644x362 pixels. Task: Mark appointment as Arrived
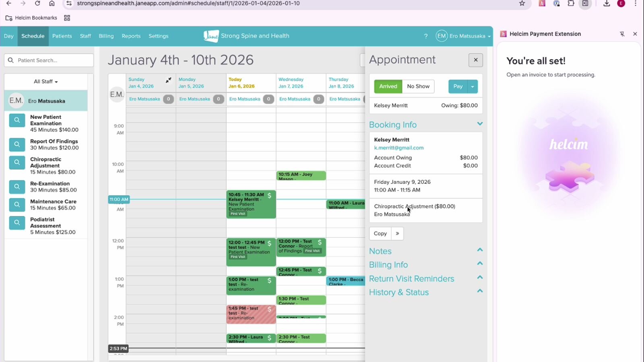tap(388, 86)
